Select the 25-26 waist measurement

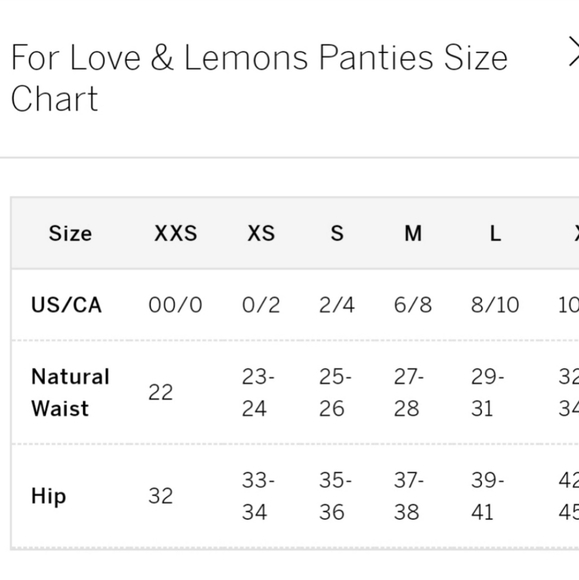[x=335, y=392]
